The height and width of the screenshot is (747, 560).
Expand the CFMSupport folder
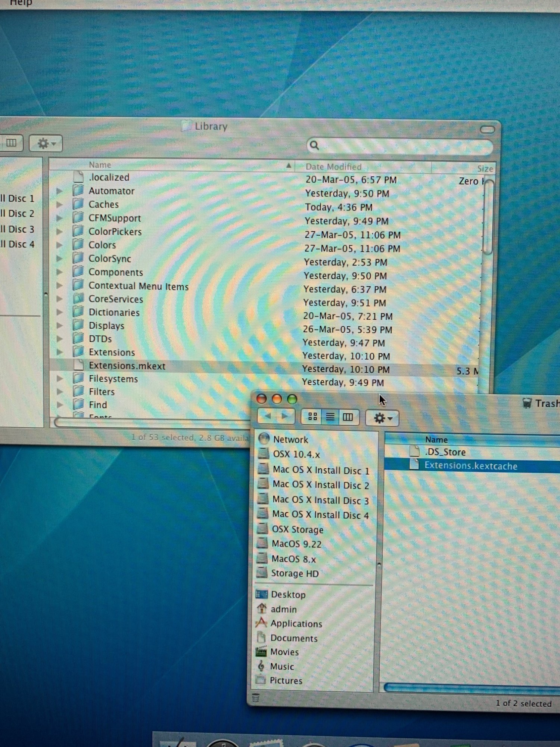point(59,218)
